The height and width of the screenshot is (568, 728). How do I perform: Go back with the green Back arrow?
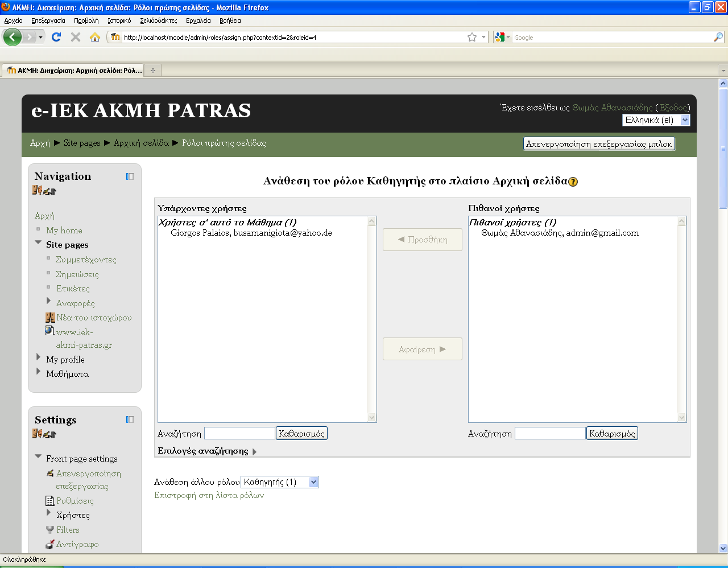(x=12, y=37)
